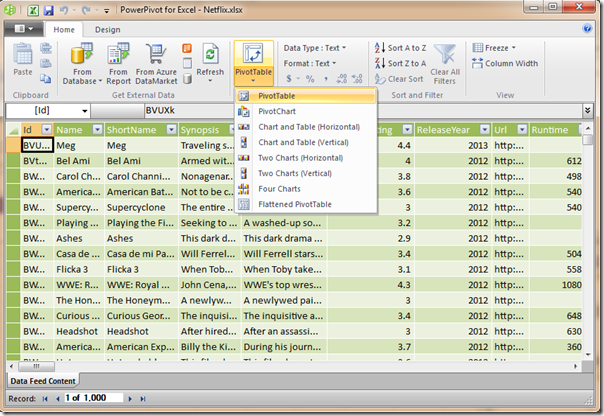The image size is (604, 416).
Task: Select Four Charts option
Action: click(x=279, y=188)
